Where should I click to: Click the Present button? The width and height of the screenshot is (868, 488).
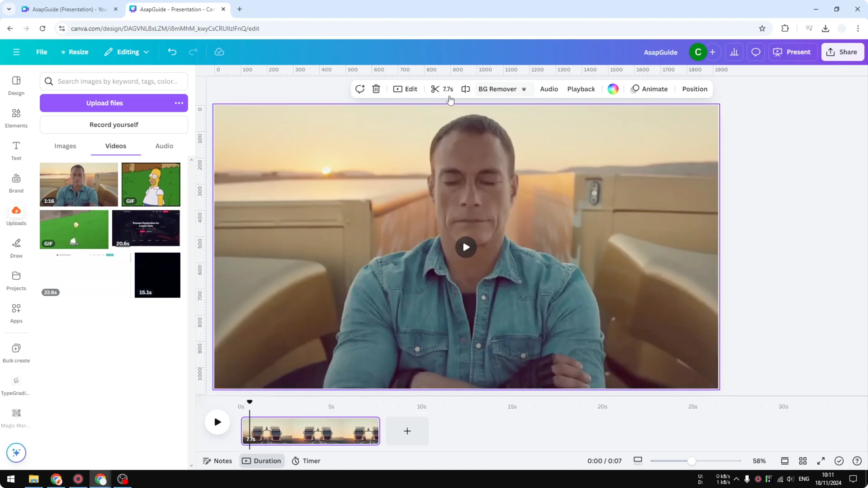[x=793, y=52]
